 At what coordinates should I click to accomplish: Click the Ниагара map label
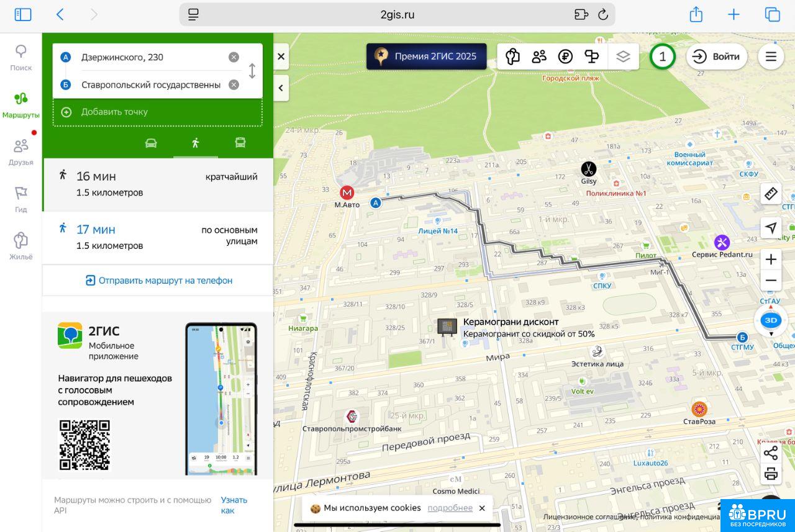pyautogui.click(x=303, y=328)
